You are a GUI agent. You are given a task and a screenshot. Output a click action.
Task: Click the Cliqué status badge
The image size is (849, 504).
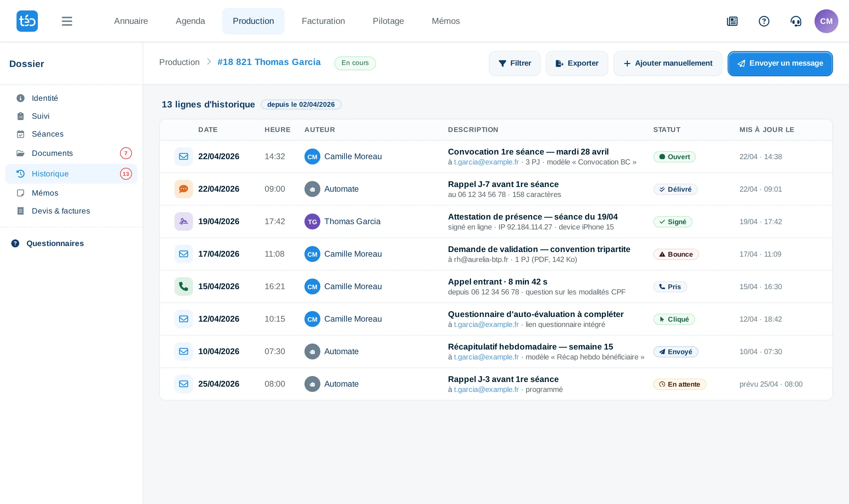coord(674,319)
